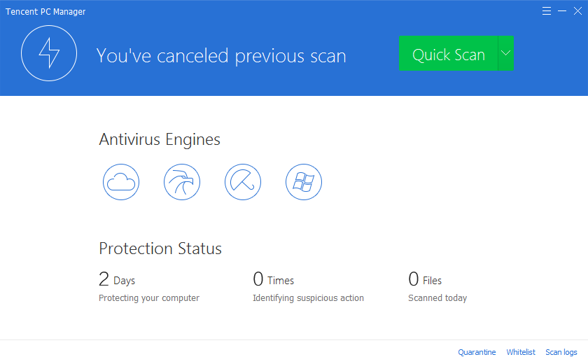Click the 2 Days protection stat
The width and height of the screenshot is (588, 364).
point(117,280)
